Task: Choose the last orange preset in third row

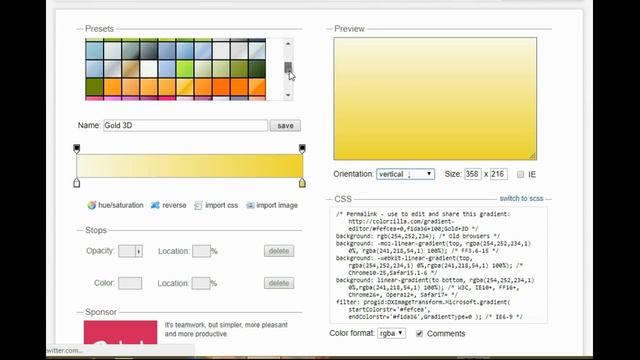Action: [x=257, y=87]
